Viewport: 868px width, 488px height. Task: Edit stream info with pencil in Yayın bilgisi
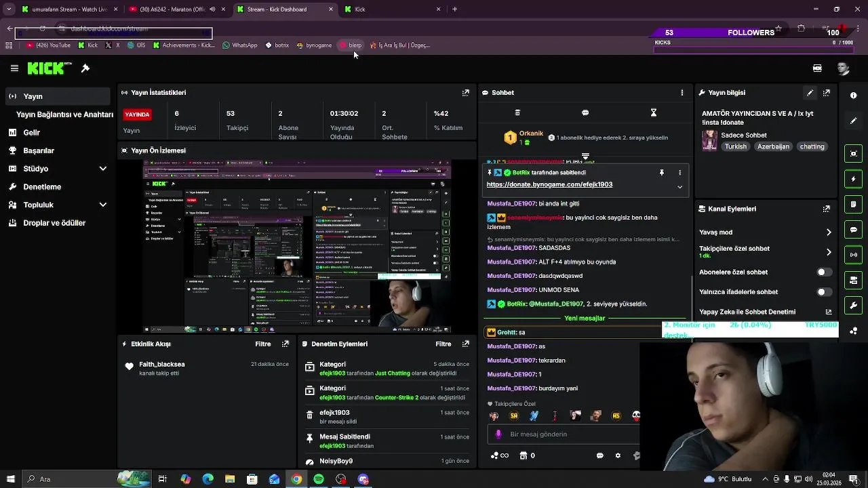[x=810, y=93]
